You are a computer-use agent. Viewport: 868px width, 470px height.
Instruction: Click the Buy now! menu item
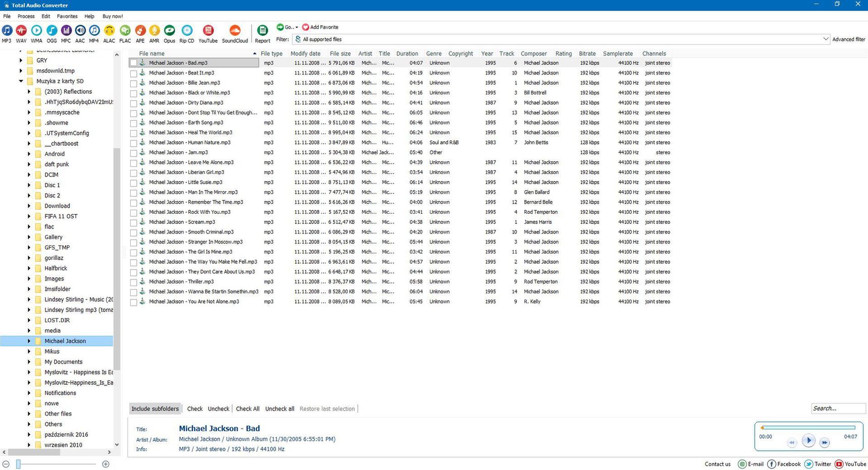[x=113, y=16]
